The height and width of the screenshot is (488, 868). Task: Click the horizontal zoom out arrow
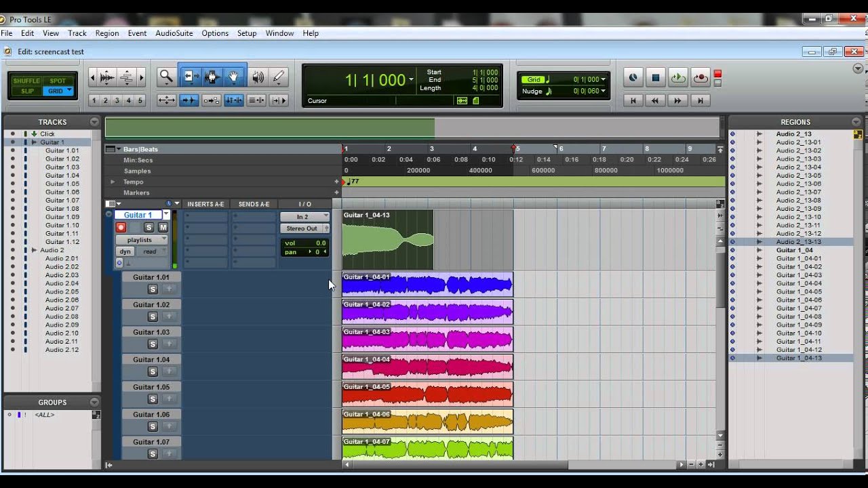pyautogui.click(x=92, y=78)
